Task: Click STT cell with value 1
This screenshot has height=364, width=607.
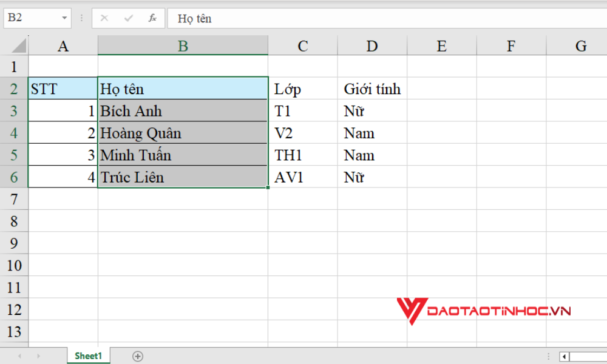Action: (63, 110)
